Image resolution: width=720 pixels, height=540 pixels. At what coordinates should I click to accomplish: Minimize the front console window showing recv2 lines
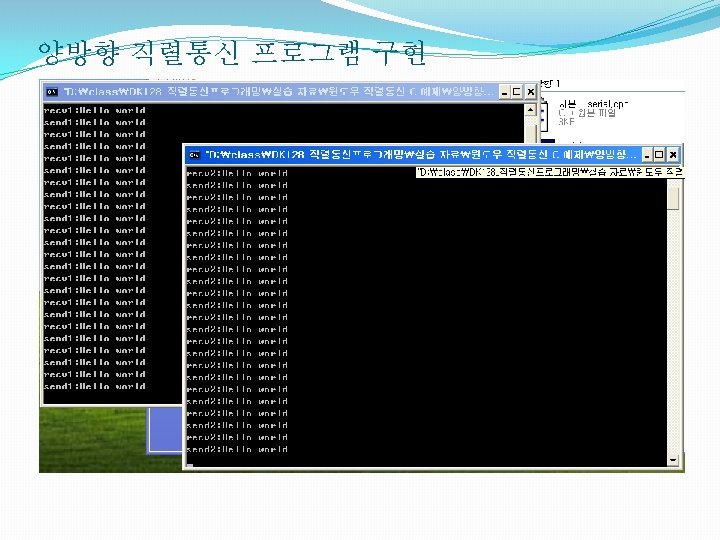tap(647, 155)
